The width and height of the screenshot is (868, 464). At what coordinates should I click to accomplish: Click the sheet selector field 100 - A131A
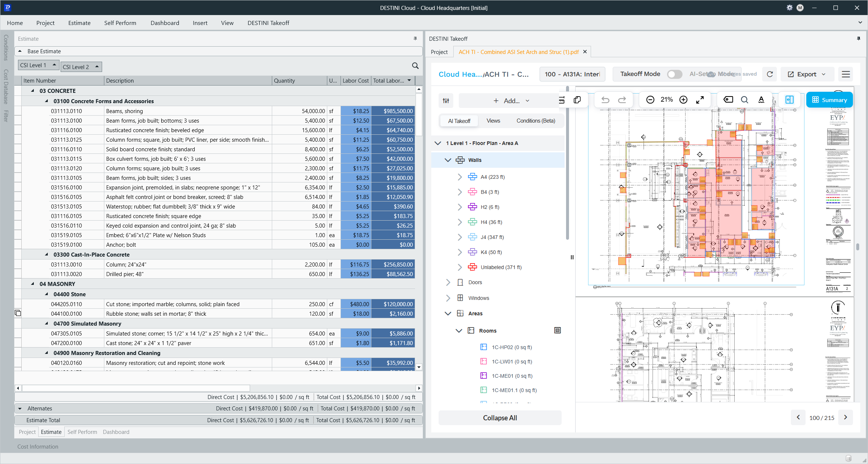[572, 74]
